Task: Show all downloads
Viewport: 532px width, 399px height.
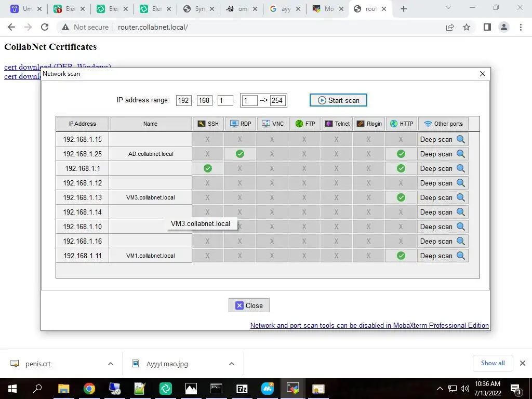Action: tap(493, 363)
